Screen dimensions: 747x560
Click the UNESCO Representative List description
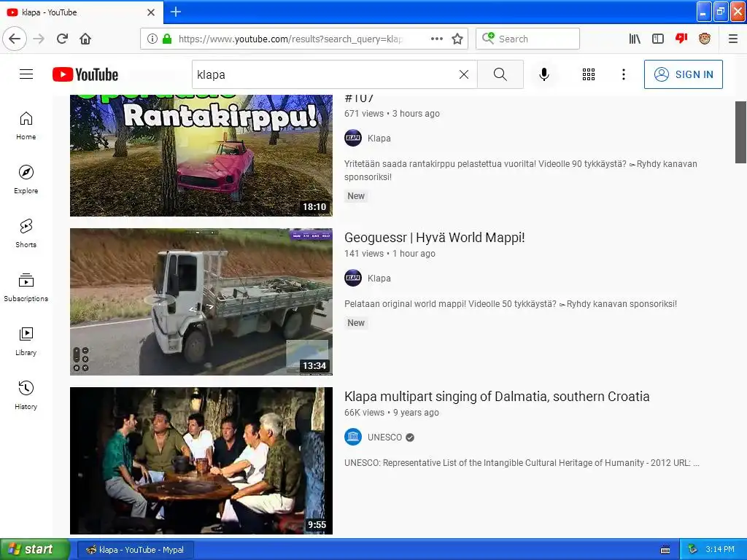(x=522, y=463)
